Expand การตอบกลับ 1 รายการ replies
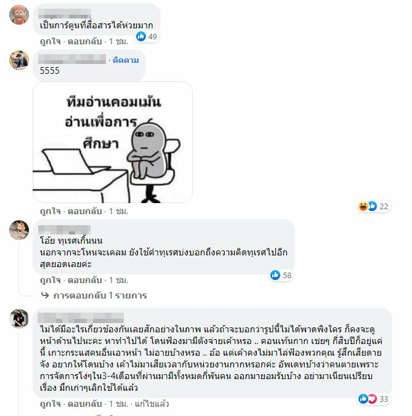 click(100, 295)
